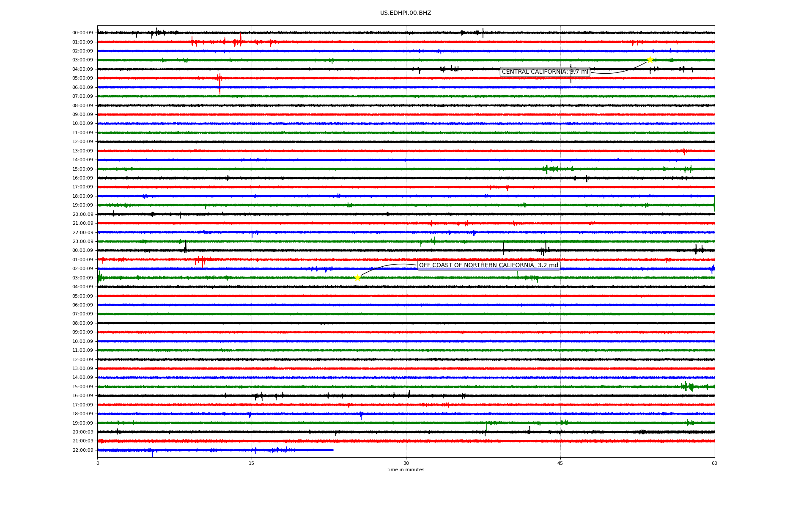Click the yellow star on Northern California event

[x=357, y=278]
